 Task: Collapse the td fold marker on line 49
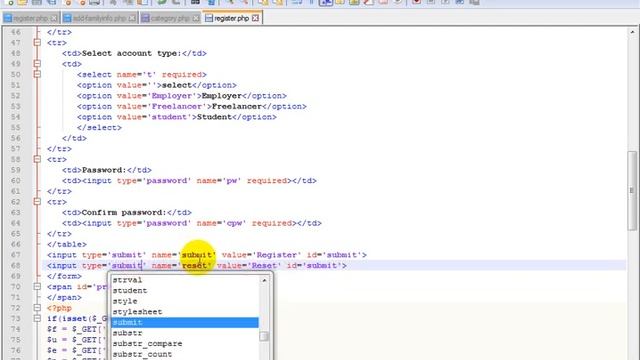(37, 64)
